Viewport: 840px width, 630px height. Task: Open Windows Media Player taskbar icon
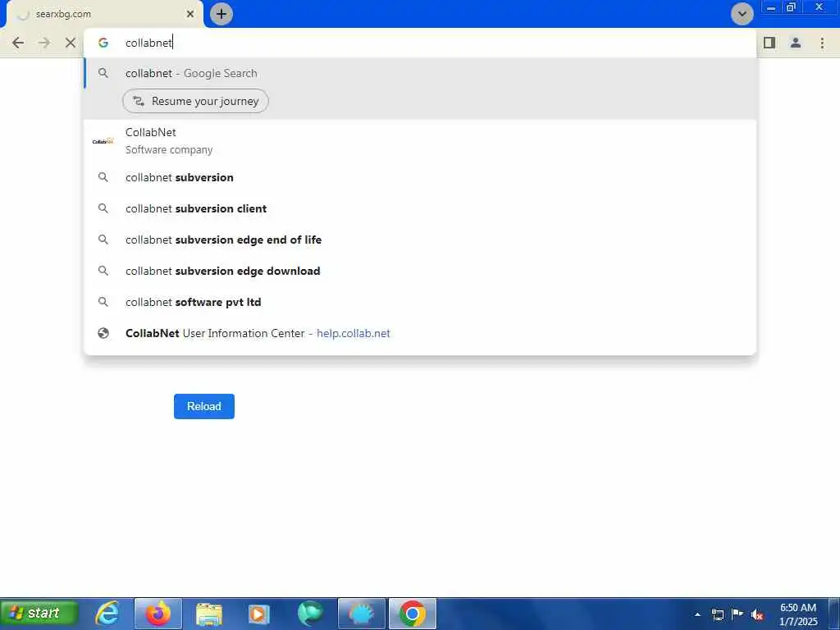pyautogui.click(x=258, y=614)
